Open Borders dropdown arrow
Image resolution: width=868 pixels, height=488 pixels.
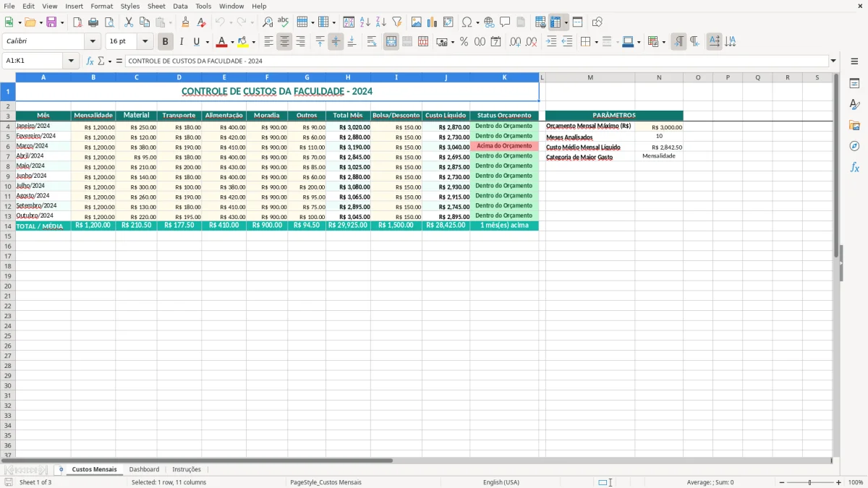(598, 42)
